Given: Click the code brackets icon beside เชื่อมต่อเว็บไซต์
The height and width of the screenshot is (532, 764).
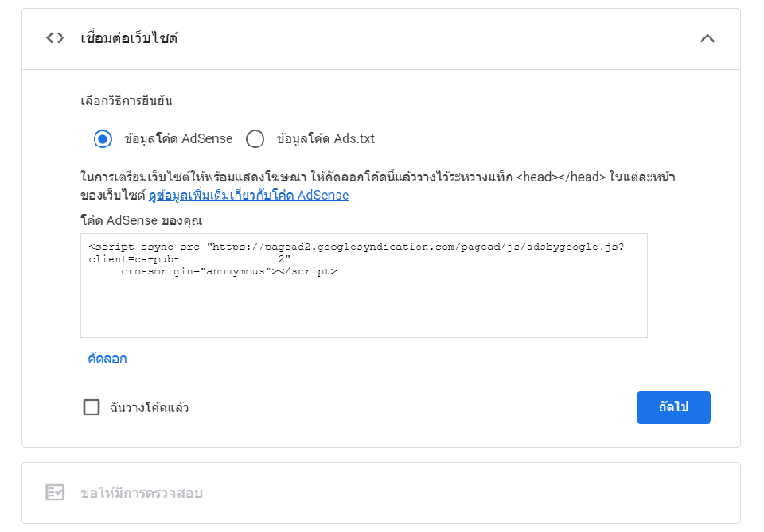Looking at the screenshot, I should pos(54,37).
